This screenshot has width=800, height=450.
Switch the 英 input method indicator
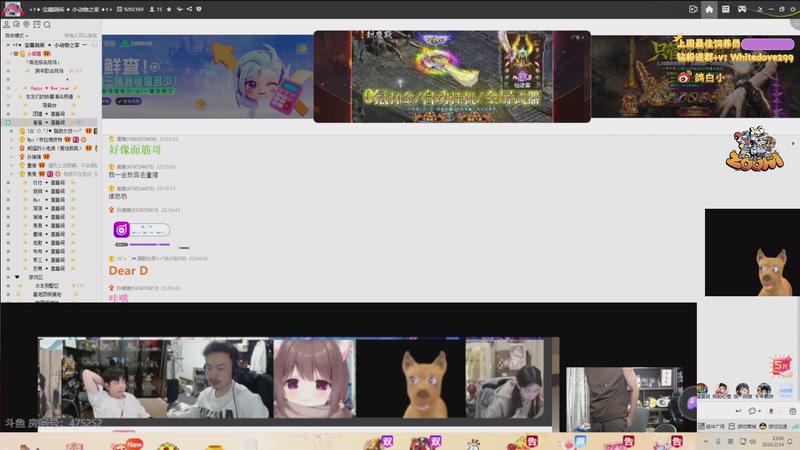730,441
